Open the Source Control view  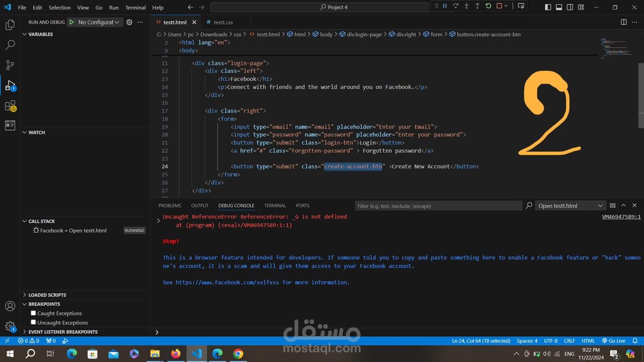pyautogui.click(x=10, y=65)
